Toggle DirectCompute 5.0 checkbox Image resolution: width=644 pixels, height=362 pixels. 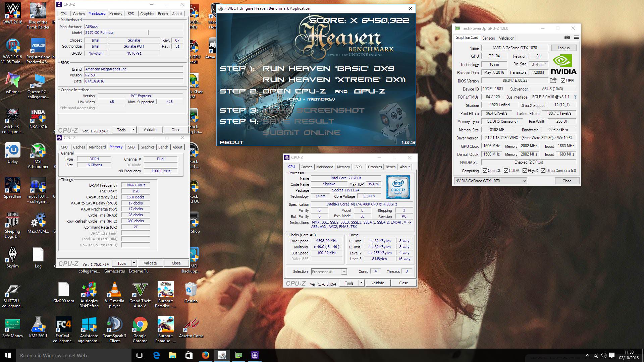tap(543, 171)
